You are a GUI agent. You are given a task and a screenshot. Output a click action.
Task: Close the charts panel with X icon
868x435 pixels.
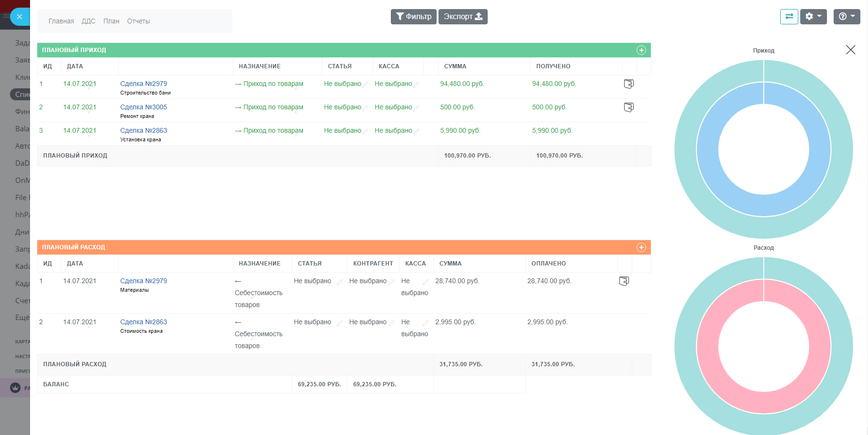850,50
